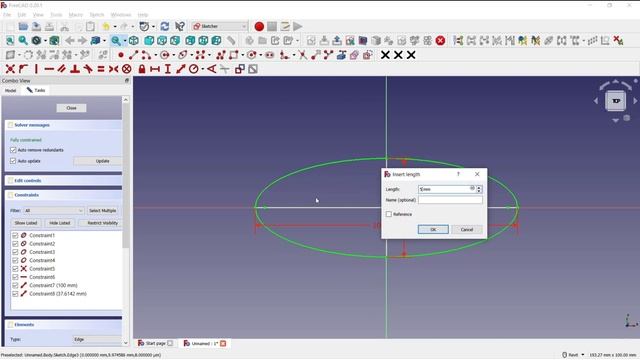Toggle Auto remove redundants checkbox
The width and height of the screenshot is (640, 360).
click(x=13, y=150)
